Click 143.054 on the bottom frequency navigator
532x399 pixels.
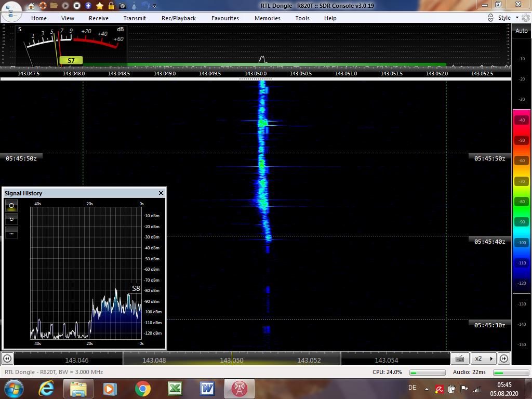pyautogui.click(x=387, y=361)
